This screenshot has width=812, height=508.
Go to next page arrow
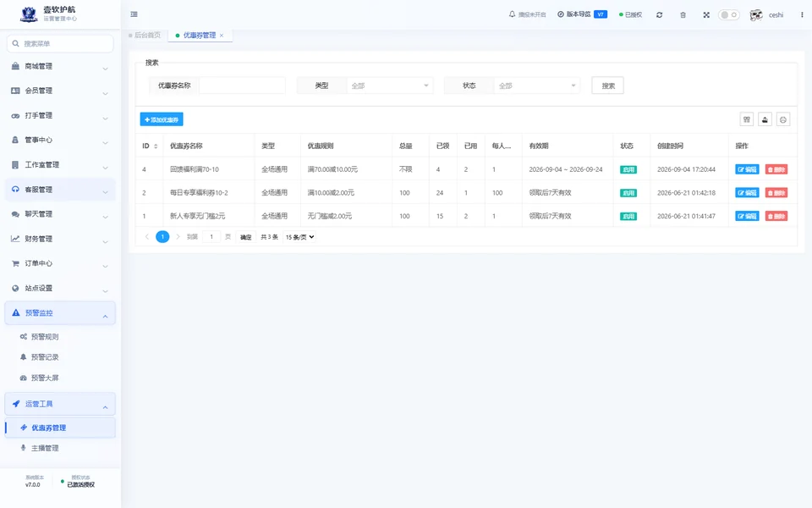click(178, 237)
